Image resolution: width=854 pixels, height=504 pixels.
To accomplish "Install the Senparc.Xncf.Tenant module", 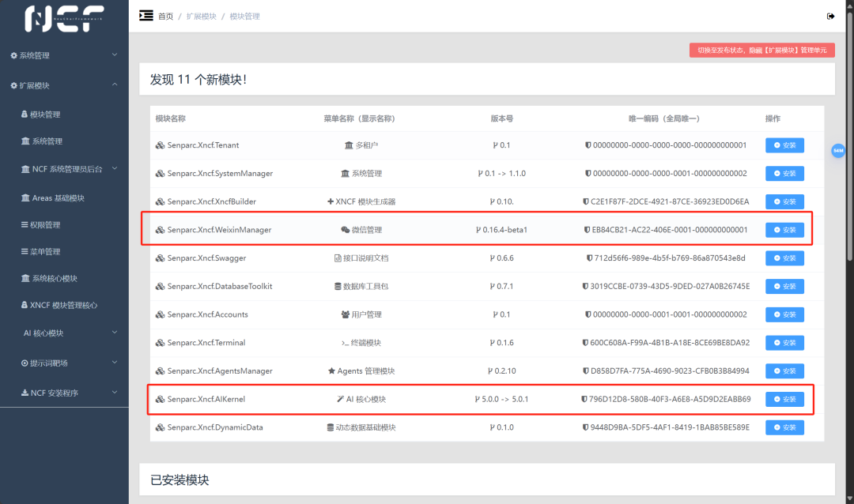I will [785, 145].
